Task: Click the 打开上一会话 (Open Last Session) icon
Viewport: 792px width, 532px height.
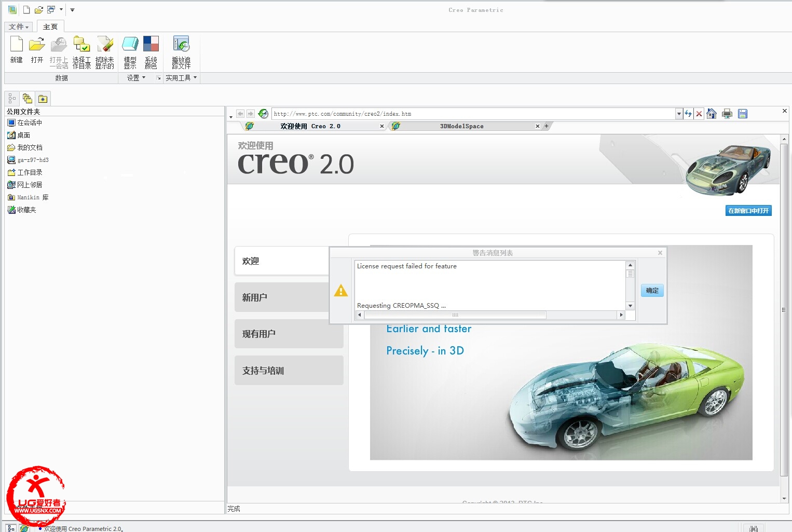Action: (59, 52)
